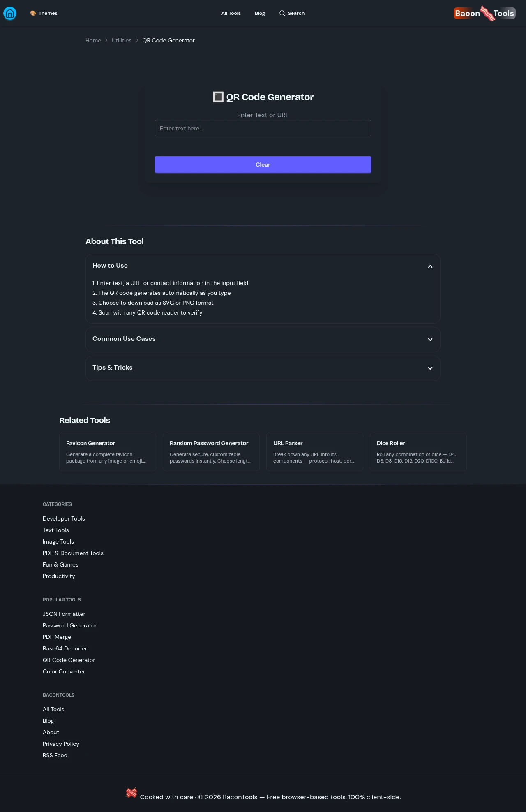Open the URL Parser related tool card
The width and height of the screenshot is (526, 812).
314,451
